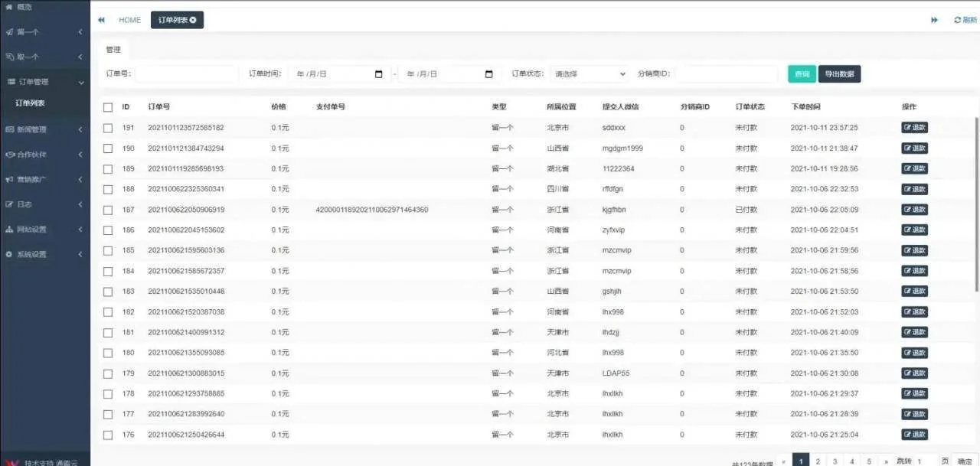This screenshot has height=466, width=980.
Task: Open the 概览 overview sidebar icon
Action: (x=23, y=7)
